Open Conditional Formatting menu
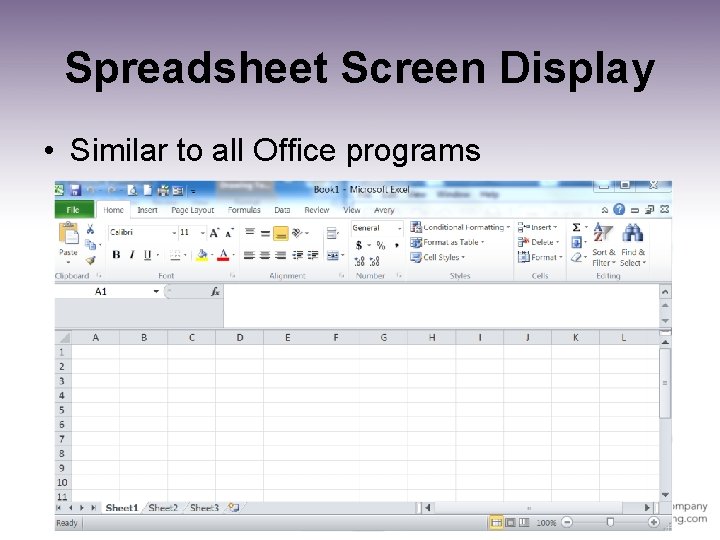Image resolution: width=720 pixels, height=540 pixels. [460, 227]
